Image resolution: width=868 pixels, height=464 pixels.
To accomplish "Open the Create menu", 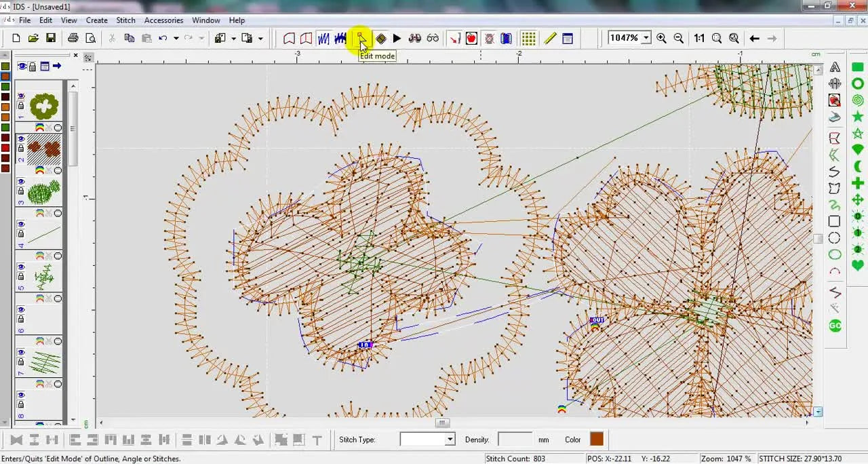I will [97, 20].
